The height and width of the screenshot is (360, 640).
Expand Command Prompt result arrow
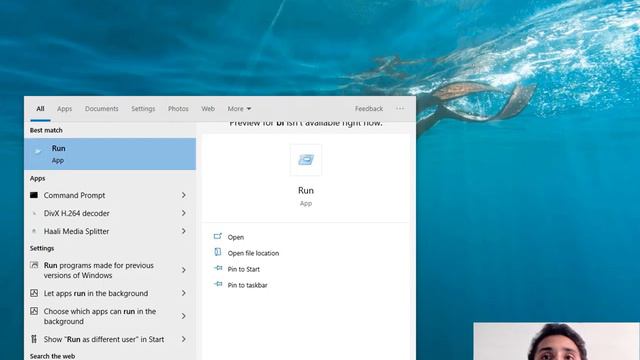tap(184, 195)
